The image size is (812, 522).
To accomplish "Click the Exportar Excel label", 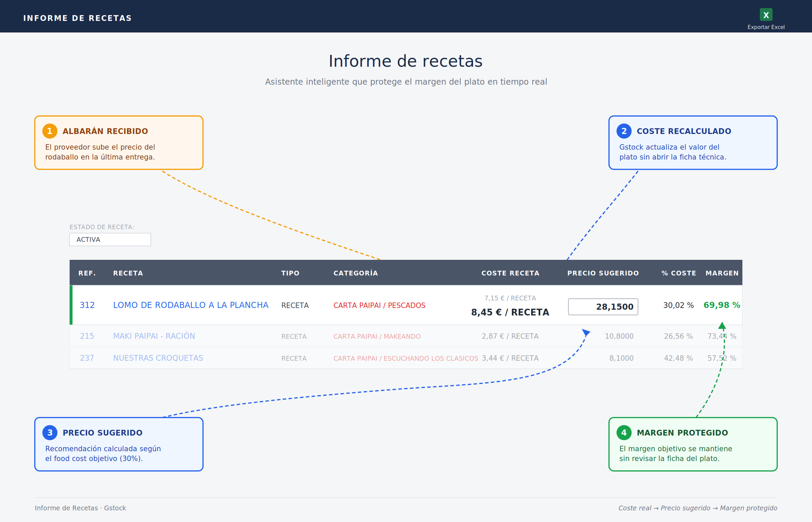I will pos(766,27).
